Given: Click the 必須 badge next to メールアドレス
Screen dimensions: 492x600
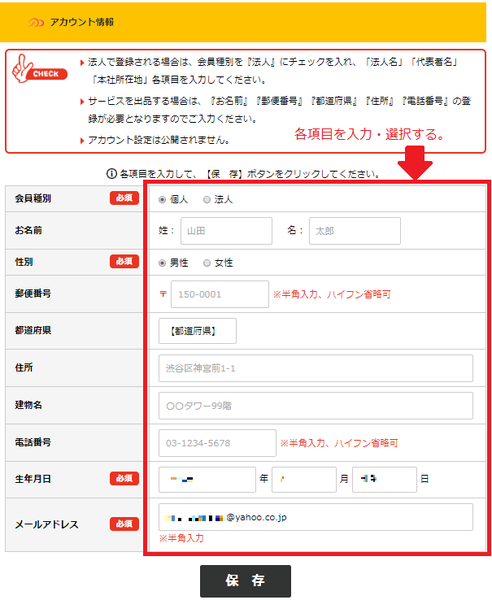Looking at the screenshot, I should 124,524.
